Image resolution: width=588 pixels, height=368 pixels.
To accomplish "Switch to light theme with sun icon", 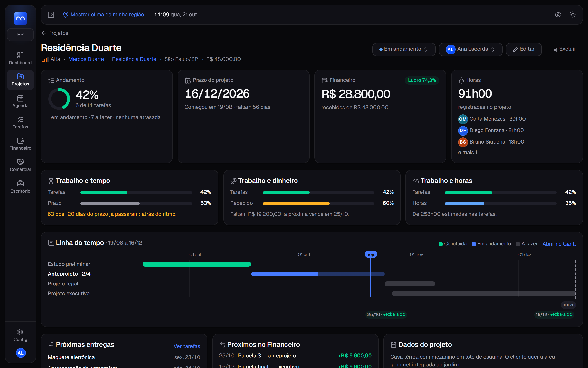I will pos(573,15).
